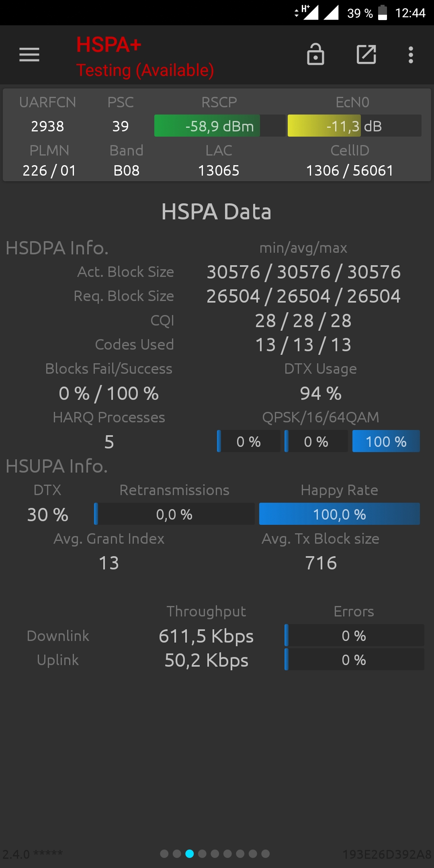Select the fourth page indicator dot
Screen dimensions: 434x868
coord(202,854)
